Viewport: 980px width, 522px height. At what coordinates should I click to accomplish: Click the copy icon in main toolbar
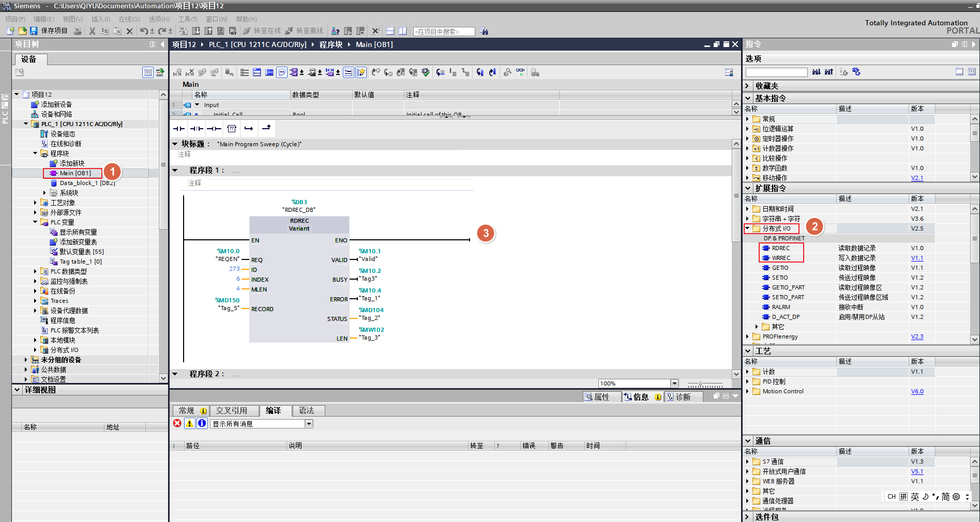[x=104, y=31]
